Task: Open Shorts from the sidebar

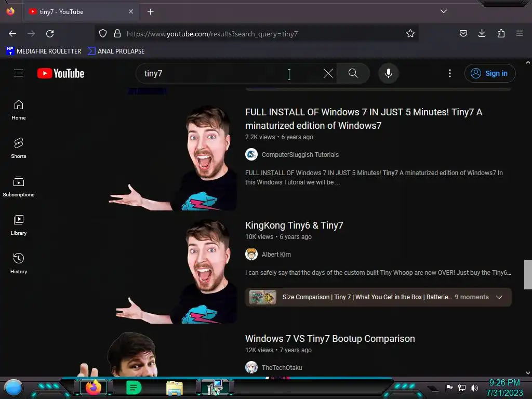Action: (x=19, y=149)
